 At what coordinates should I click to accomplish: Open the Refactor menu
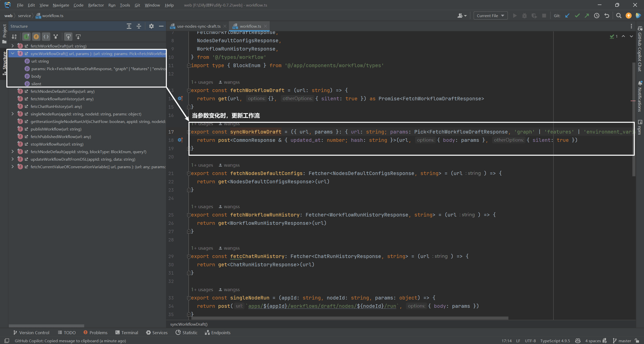pyautogui.click(x=96, y=5)
